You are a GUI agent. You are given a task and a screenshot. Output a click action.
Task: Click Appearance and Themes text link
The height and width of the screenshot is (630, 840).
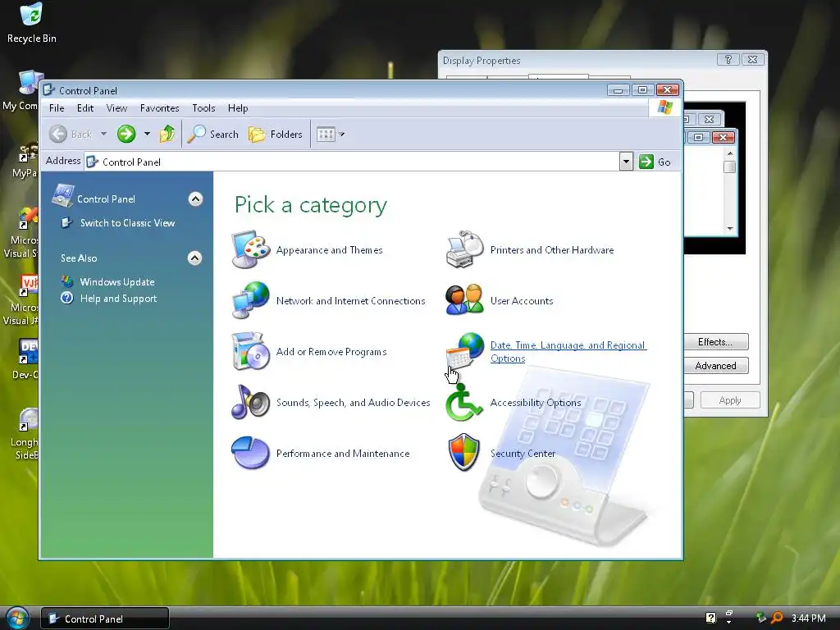[330, 250]
